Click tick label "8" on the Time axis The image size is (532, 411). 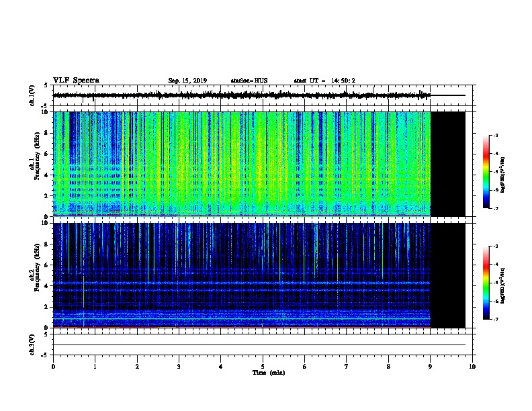[388, 367]
